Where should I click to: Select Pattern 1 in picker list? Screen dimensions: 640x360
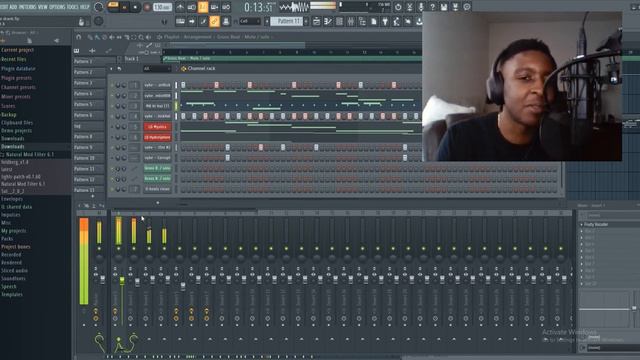click(x=89, y=61)
